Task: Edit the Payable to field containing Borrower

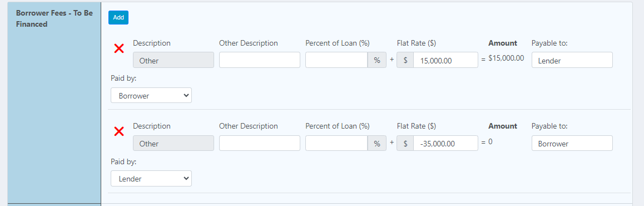Action: pyautogui.click(x=572, y=143)
